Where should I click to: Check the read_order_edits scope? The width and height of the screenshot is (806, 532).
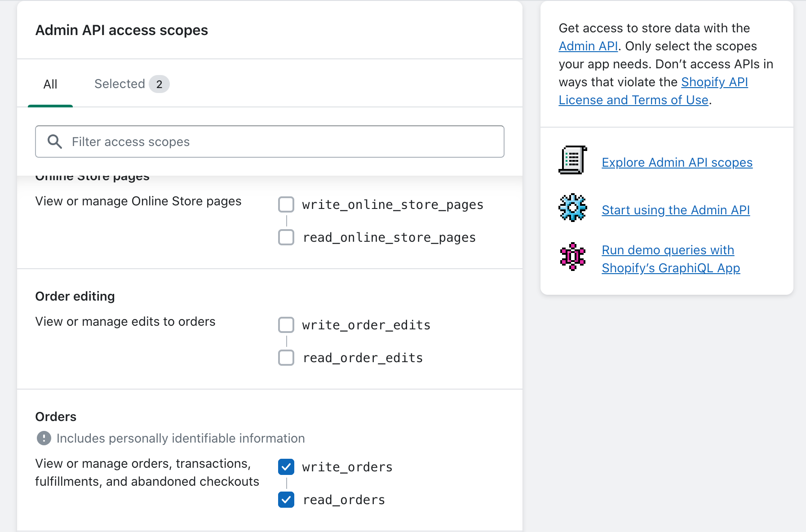tap(286, 358)
